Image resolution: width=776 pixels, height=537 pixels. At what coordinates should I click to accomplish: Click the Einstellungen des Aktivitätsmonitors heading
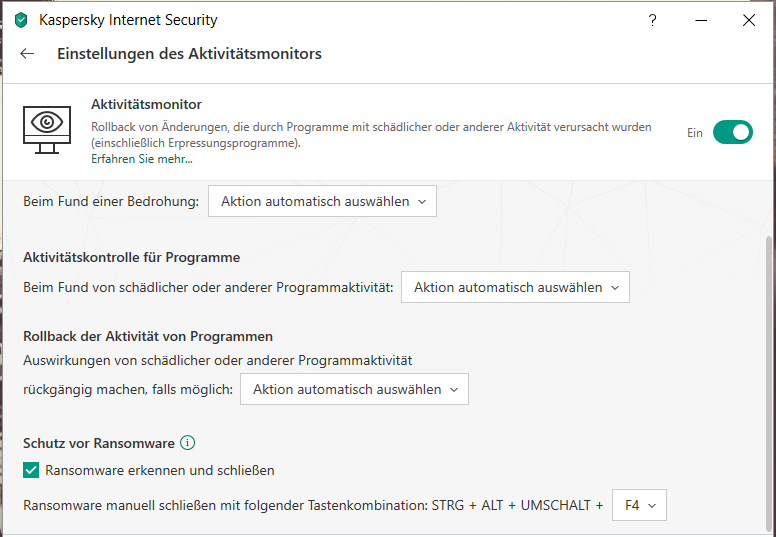189,54
